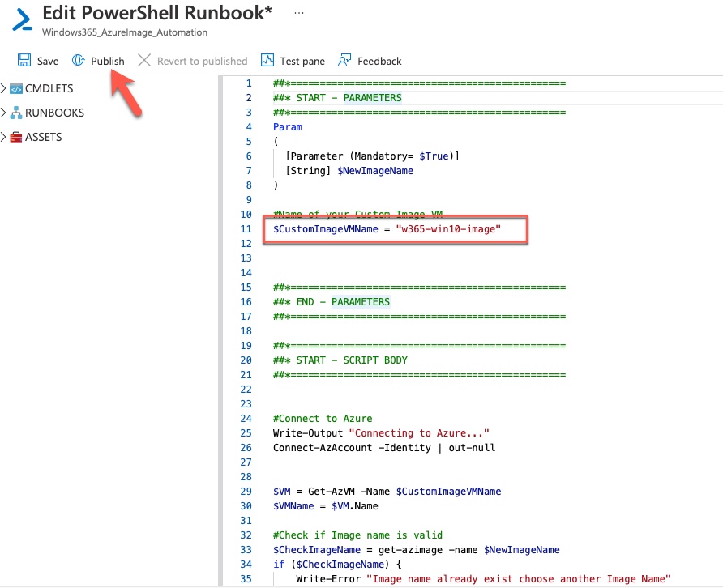Click the $NewImageName variable on line 7
This screenshot has width=723, height=588.
[x=375, y=171]
